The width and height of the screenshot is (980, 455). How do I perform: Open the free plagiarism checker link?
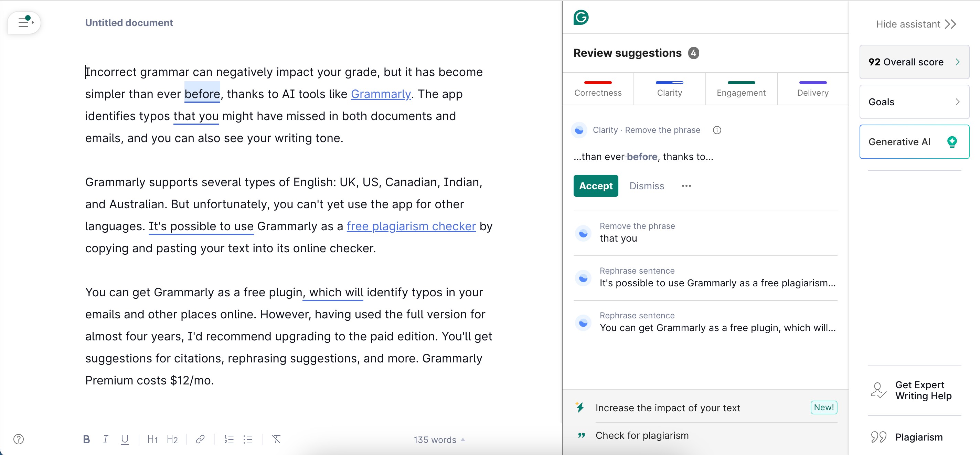tap(411, 226)
